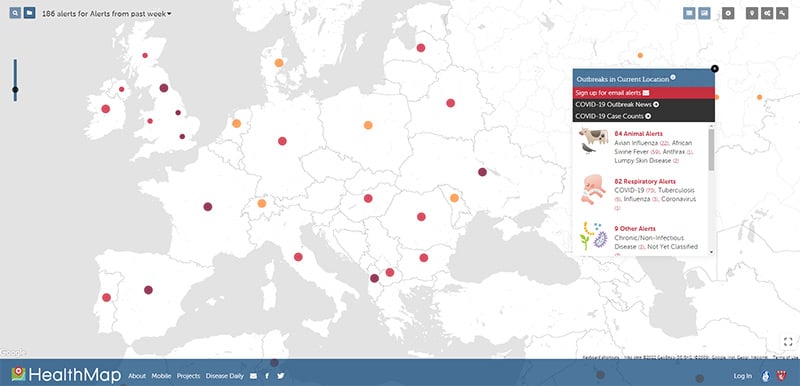Click the location pin icon
Screen dimensions: 800x386
(x=752, y=14)
